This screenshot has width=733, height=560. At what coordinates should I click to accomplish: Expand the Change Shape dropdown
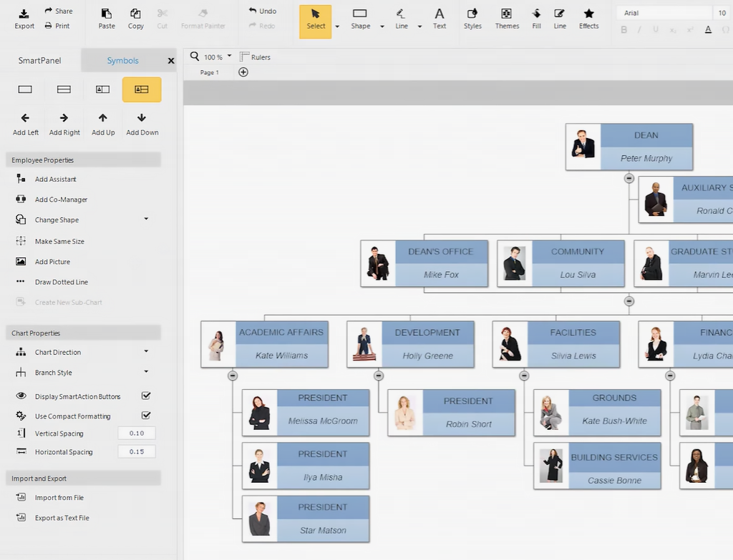tap(146, 219)
